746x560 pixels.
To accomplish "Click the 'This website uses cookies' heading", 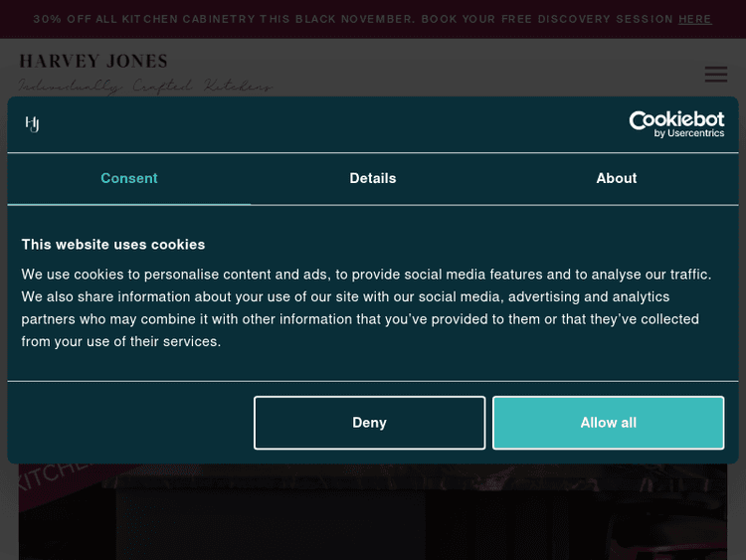I will (113, 244).
